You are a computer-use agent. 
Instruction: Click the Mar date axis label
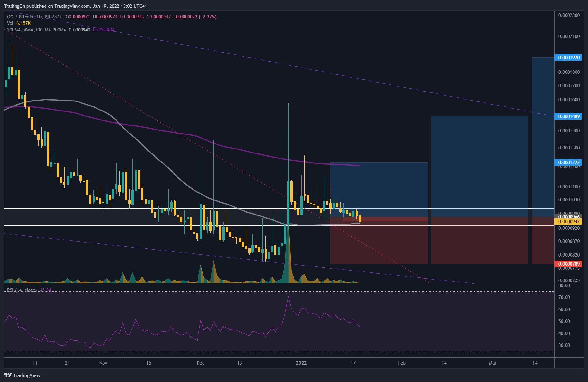[493, 363]
